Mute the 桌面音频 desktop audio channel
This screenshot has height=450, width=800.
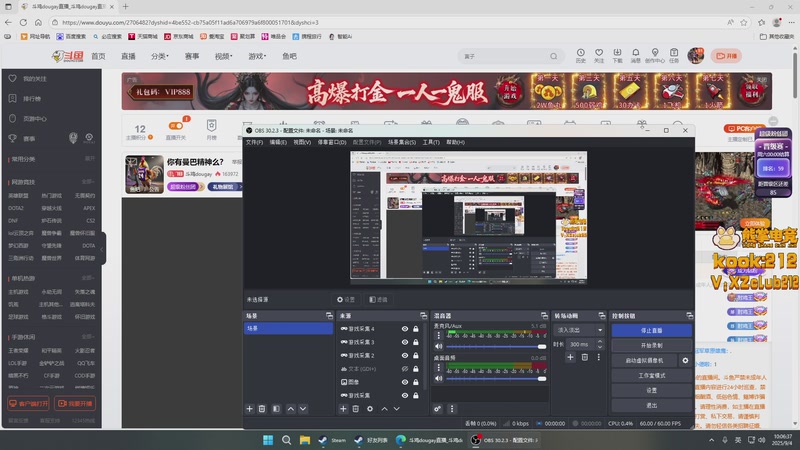pyautogui.click(x=438, y=378)
